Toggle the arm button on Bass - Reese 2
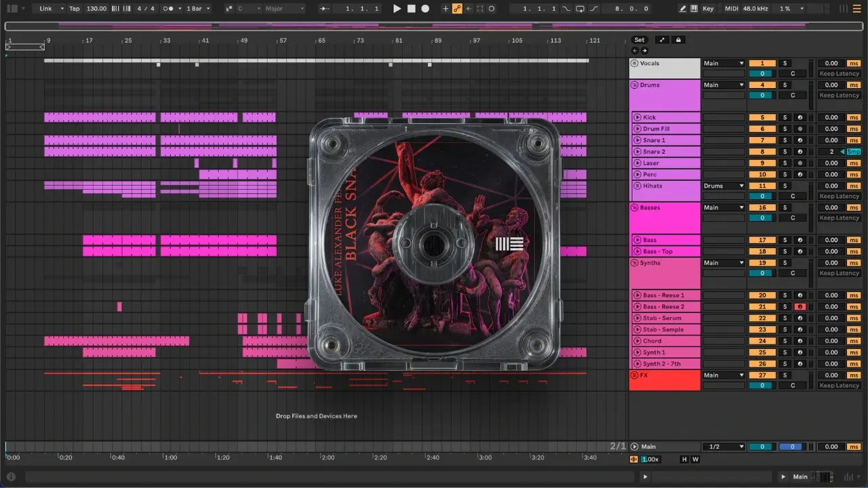 [800, 307]
